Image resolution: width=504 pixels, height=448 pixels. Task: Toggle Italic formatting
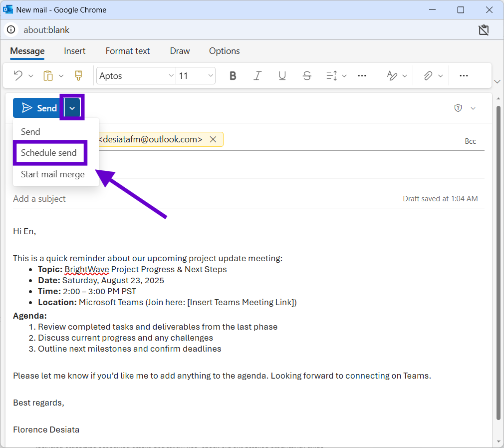[x=257, y=76]
